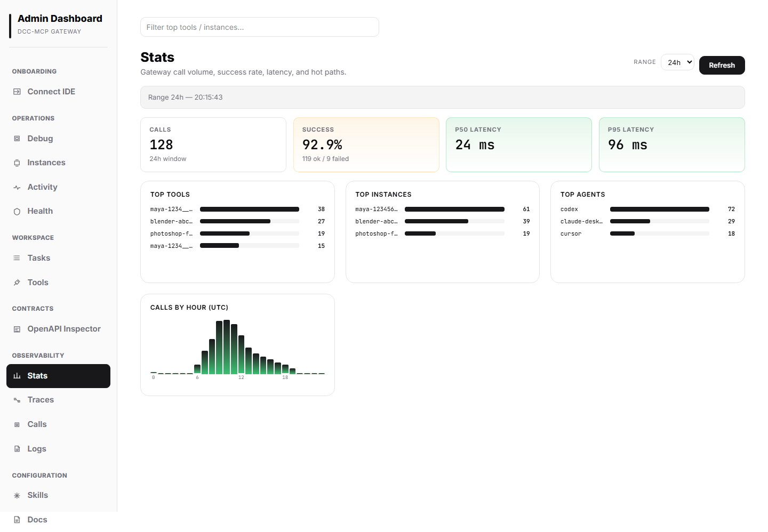Image resolution: width=768 pixels, height=532 pixels.
Task: Click the Health shield icon
Action: [x=17, y=211]
